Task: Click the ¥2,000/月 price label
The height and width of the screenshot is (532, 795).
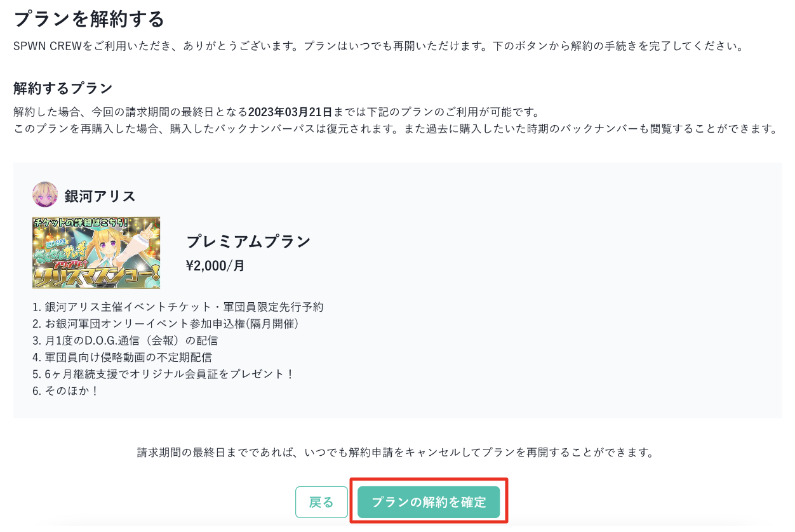Action: (215, 265)
